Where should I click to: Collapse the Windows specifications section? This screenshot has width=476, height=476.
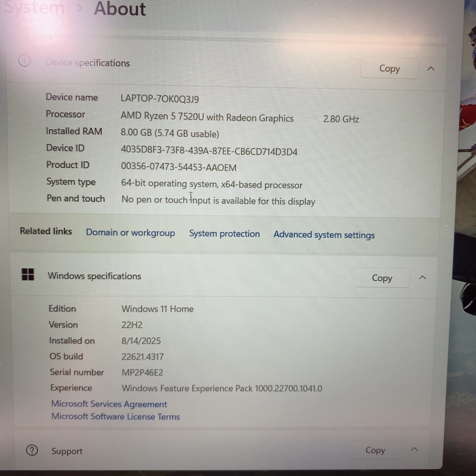[x=423, y=278]
